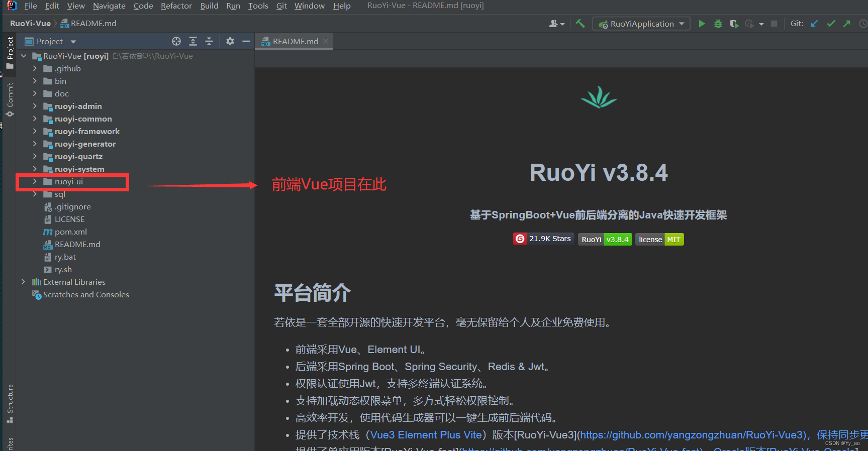
Task: Hide the Project panel with minus icon
Action: (246, 41)
